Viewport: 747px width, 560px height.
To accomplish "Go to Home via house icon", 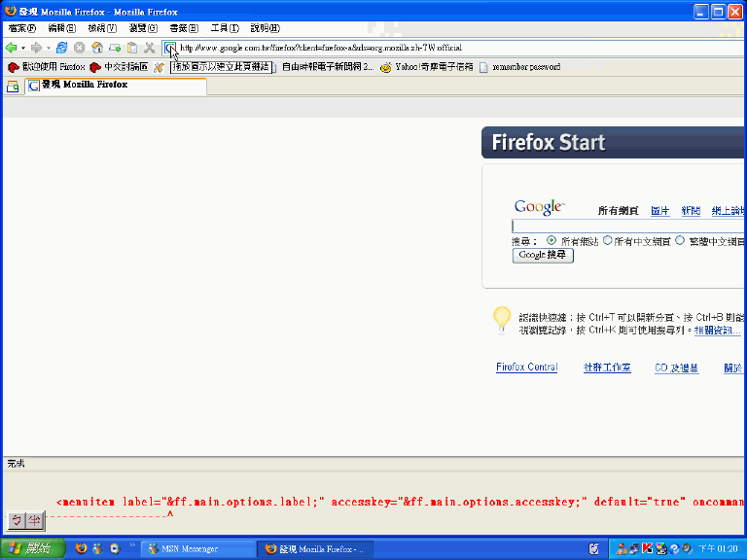I will pos(97,48).
